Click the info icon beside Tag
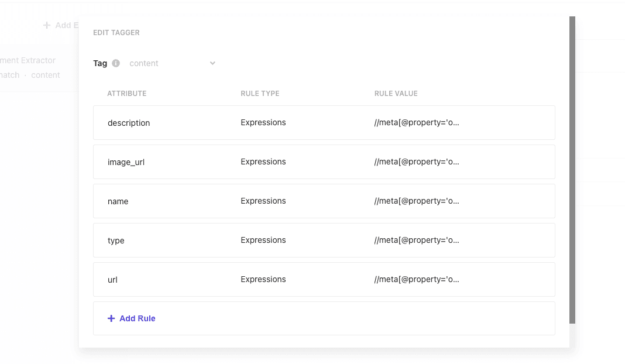This screenshot has width=625, height=364. pyautogui.click(x=116, y=63)
